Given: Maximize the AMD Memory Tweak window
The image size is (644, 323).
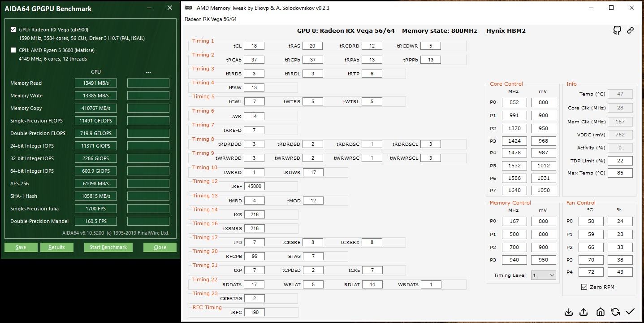Looking at the screenshot, I should click(x=611, y=8).
